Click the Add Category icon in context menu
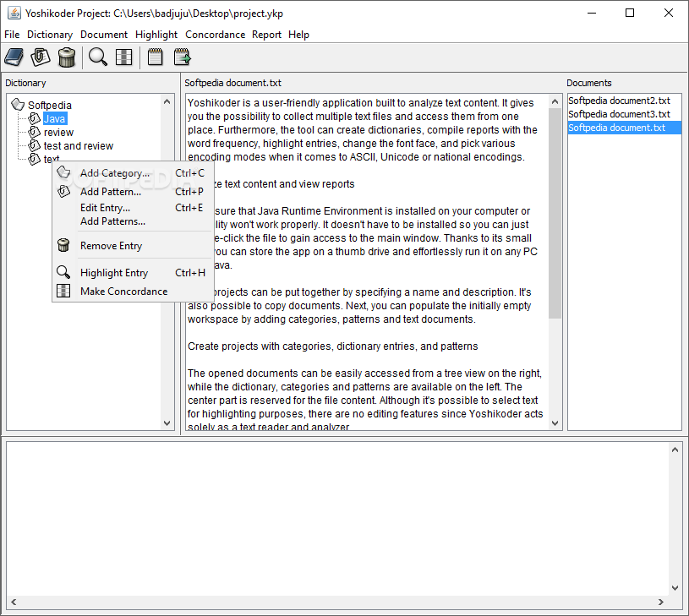689x616 pixels. click(x=63, y=172)
